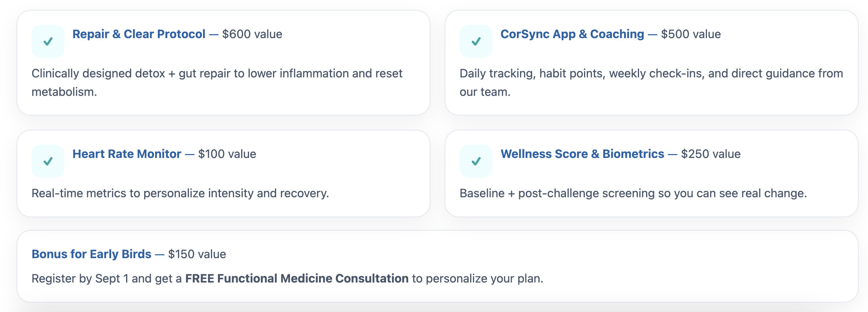Click the daily tracking and habit points description
The width and height of the screenshot is (868, 312).
(x=652, y=83)
